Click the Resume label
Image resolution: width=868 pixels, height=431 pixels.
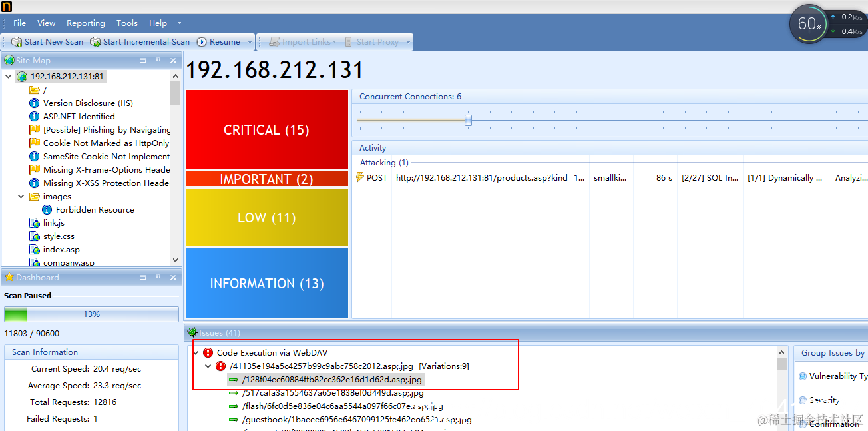tap(225, 42)
